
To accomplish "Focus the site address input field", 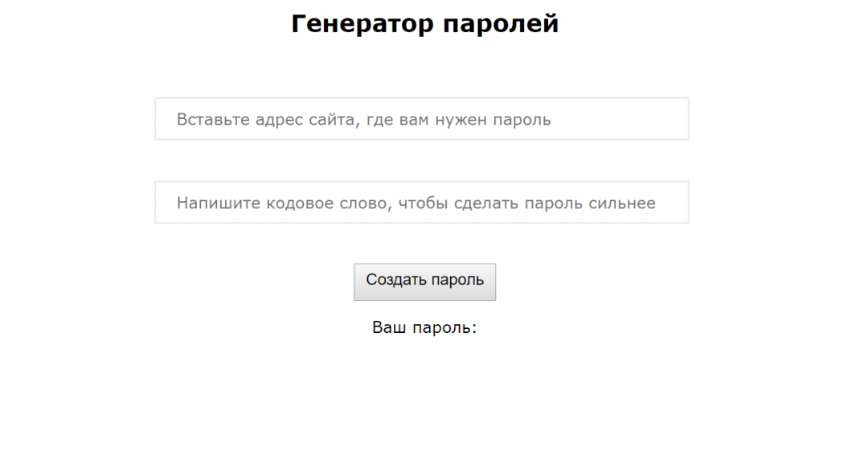I will (421, 119).
